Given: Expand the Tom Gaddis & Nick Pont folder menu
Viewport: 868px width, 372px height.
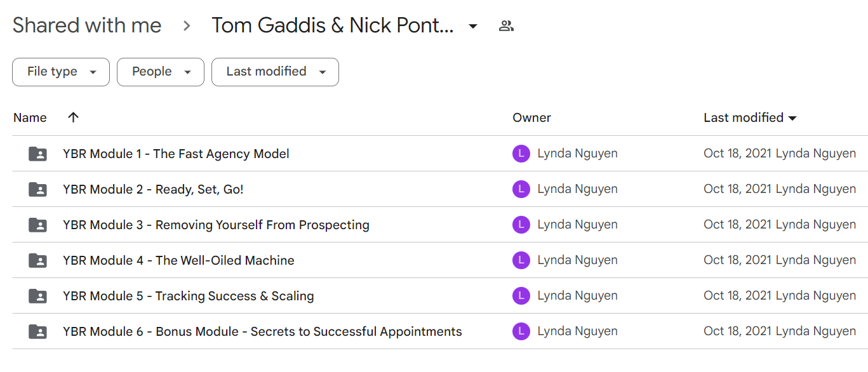Looking at the screenshot, I should pos(472,26).
